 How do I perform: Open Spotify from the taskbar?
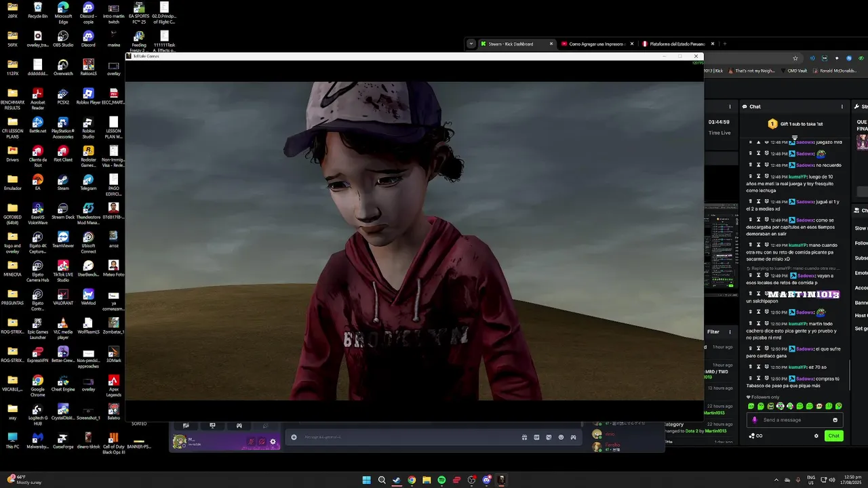[441, 480]
